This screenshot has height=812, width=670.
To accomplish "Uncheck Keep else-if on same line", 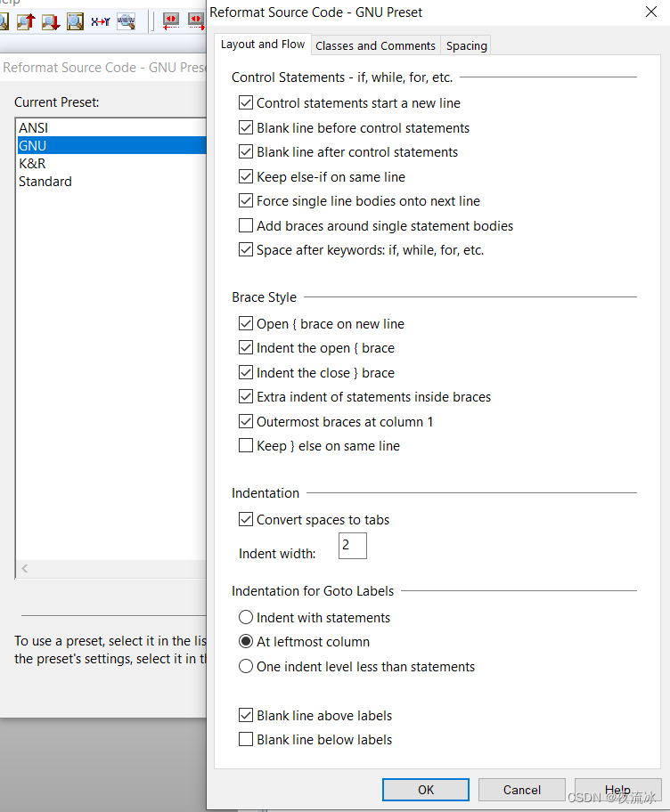I will tap(246, 177).
